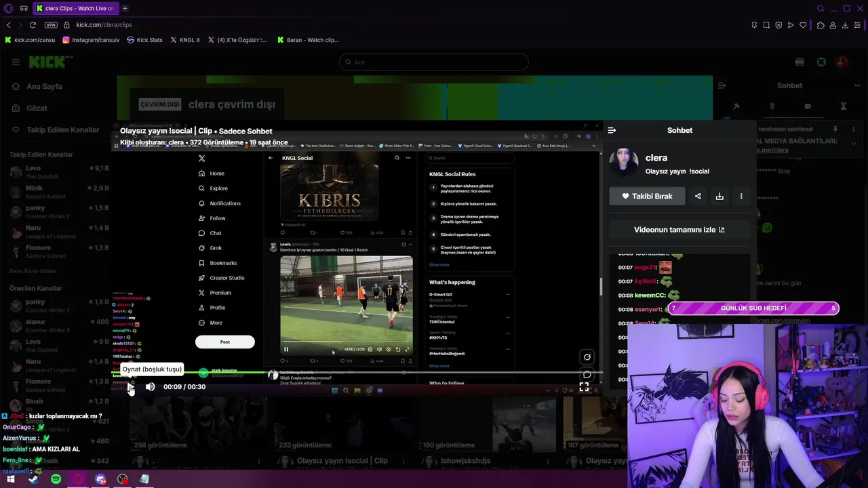Open the Kick hamburger menu
The width and height of the screenshot is (868, 488).
pos(16,62)
